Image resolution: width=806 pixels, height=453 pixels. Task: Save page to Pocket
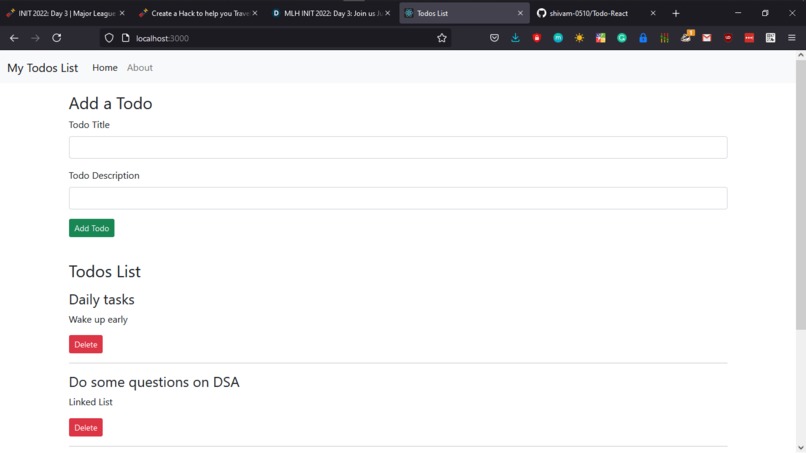pos(494,38)
